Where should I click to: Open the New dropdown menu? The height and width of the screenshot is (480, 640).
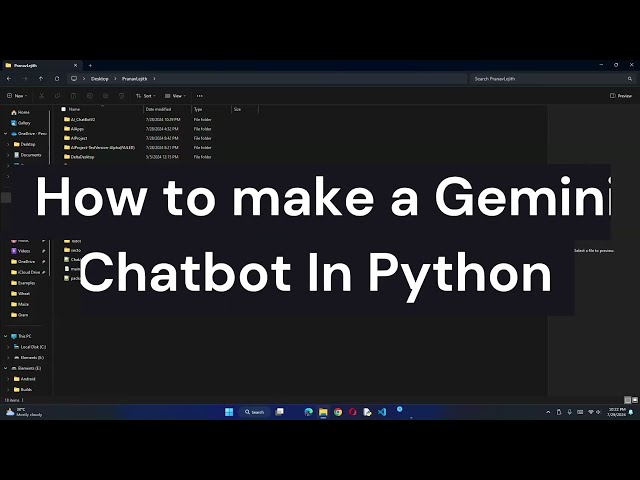[17, 96]
